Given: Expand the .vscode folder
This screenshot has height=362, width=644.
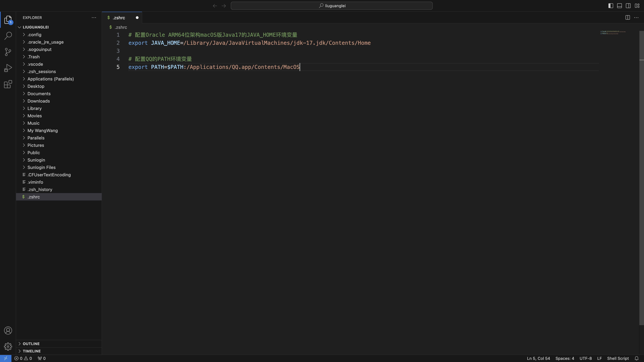Looking at the screenshot, I should [x=59, y=64].
